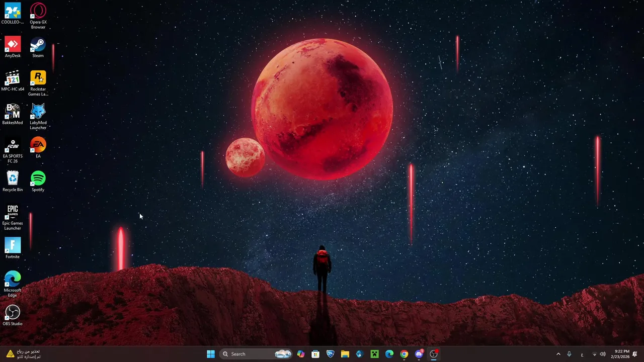Select the Microsoft Edge desktop icon

click(13, 284)
